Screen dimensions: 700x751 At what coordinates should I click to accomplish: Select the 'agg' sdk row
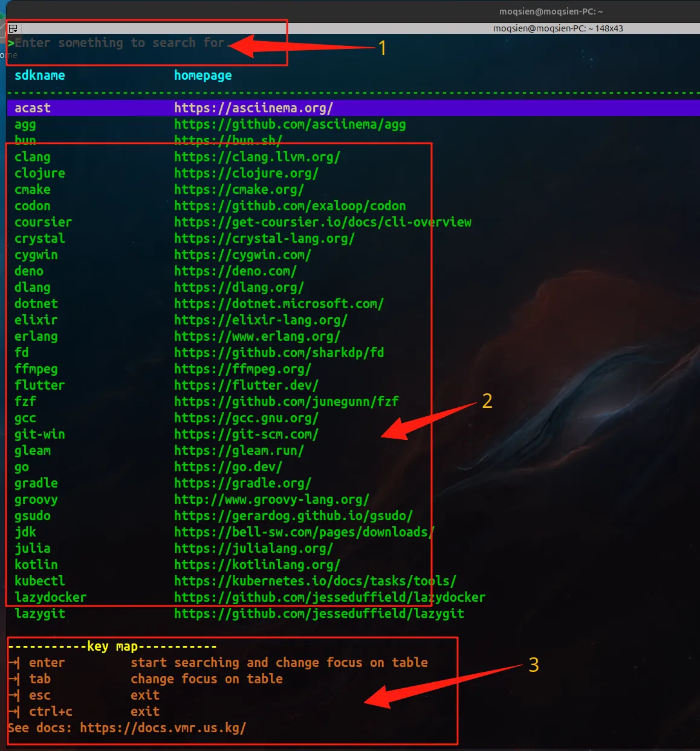[x=25, y=124]
